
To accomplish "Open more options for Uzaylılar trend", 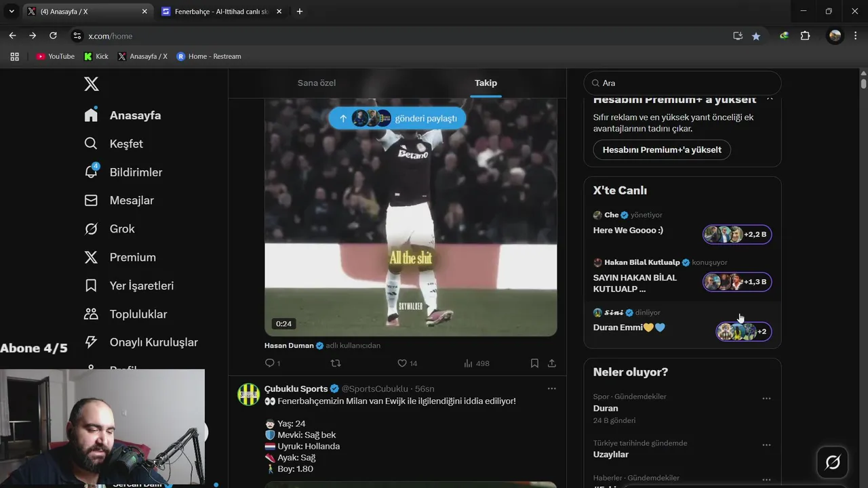I will coord(766,445).
